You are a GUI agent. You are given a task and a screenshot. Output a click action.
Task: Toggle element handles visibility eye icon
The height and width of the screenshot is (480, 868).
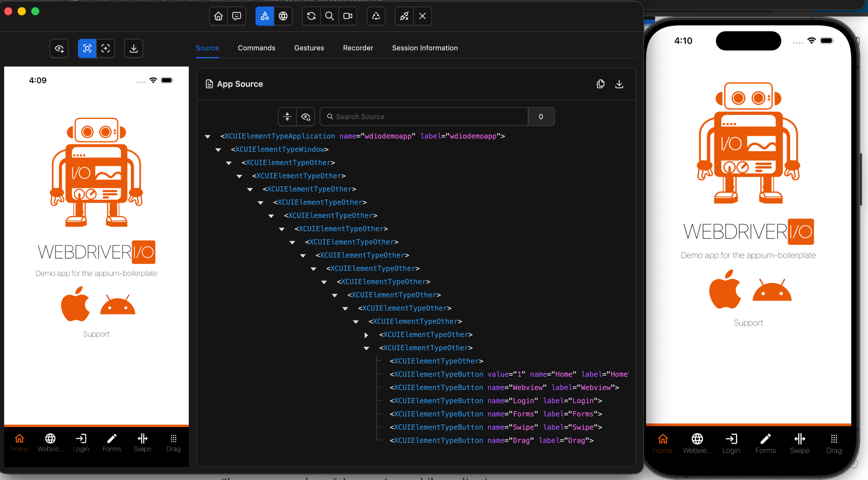[59, 48]
